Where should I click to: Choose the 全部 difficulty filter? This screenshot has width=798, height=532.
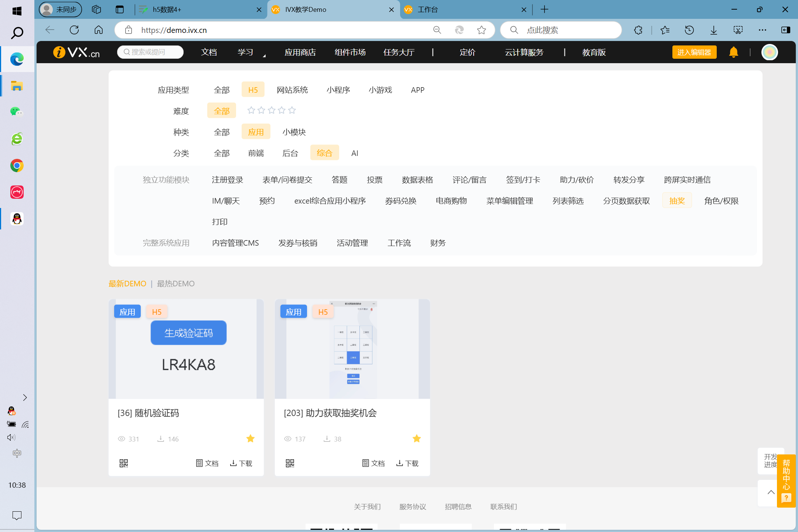(x=222, y=111)
